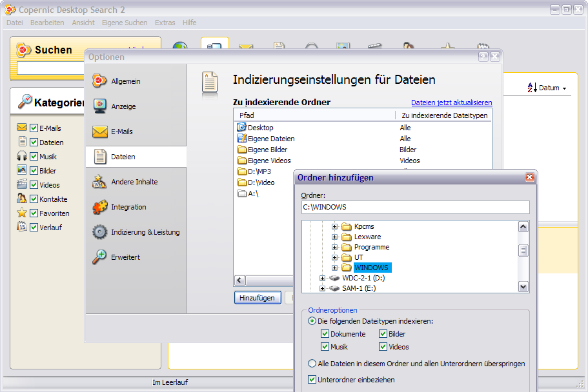Open Allgemein options page icon
The width and height of the screenshot is (588, 392).
click(x=99, y=81)
